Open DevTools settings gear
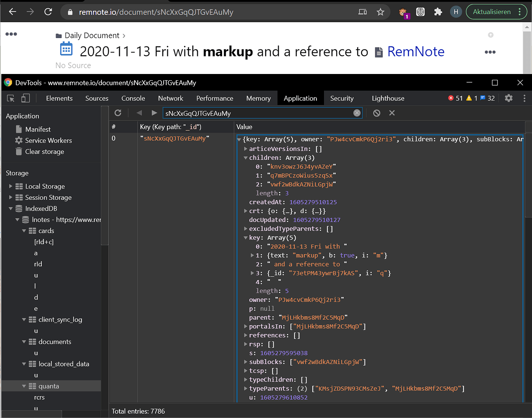This screenshot has height=418, width=532. 508,98
